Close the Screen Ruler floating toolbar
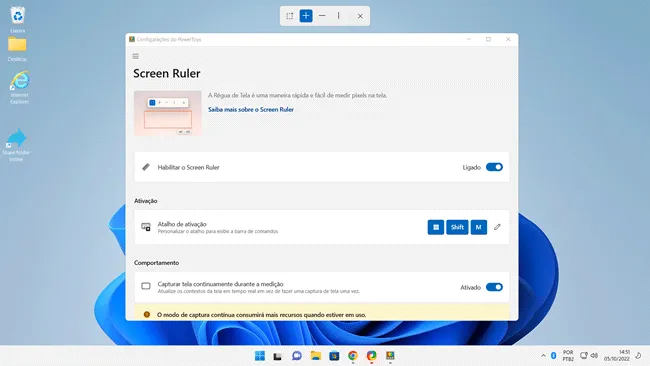Image resolution: width=650 pixels, height=366 pixels. tap(360, 16)
